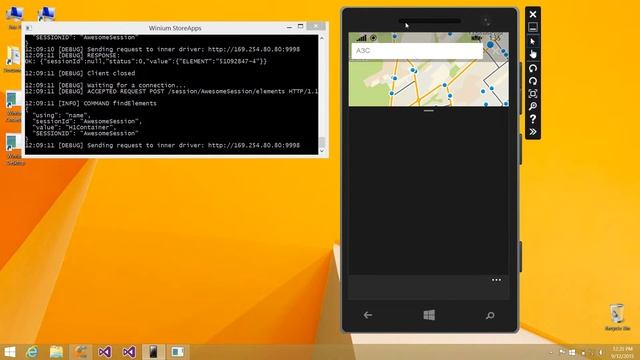Switch to Winium console taskbar icon
Viewport: 640px width, 360px height.
point(178,352)
